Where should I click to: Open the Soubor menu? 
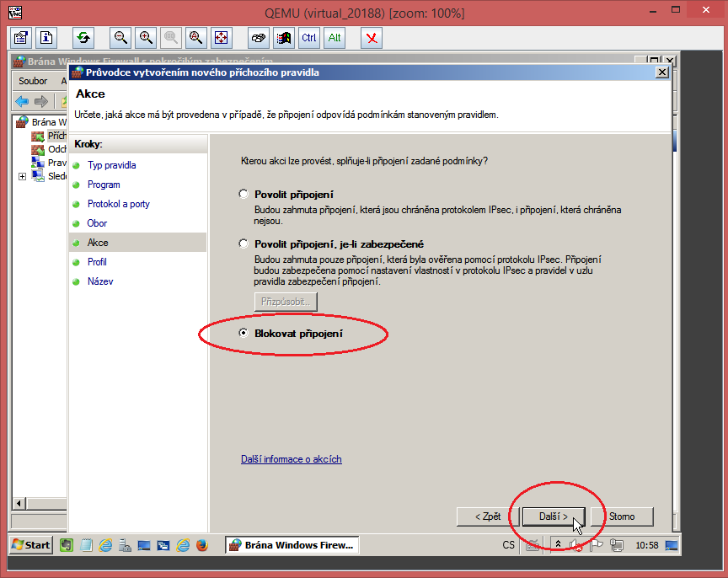point(33,81)
